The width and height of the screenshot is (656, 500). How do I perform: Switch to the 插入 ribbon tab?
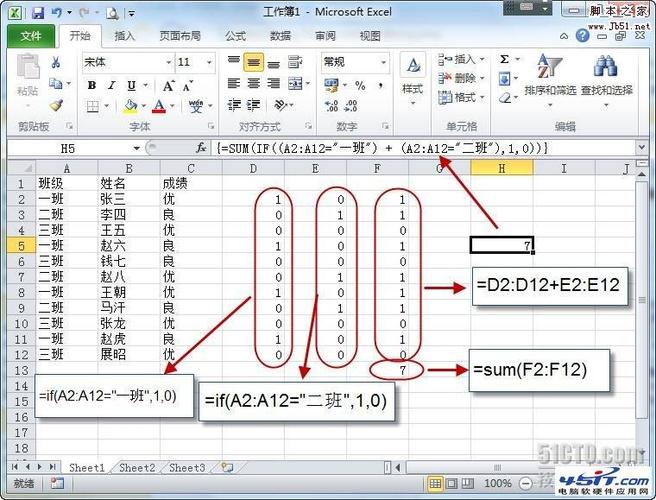[125, 36]
